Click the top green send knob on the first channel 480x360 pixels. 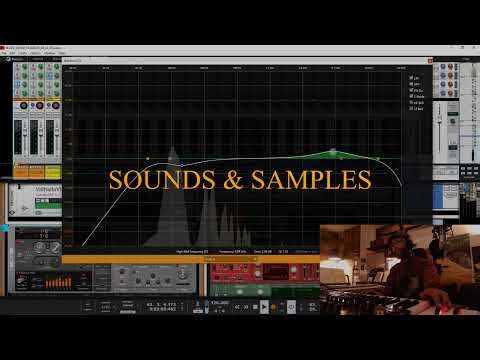24,67
